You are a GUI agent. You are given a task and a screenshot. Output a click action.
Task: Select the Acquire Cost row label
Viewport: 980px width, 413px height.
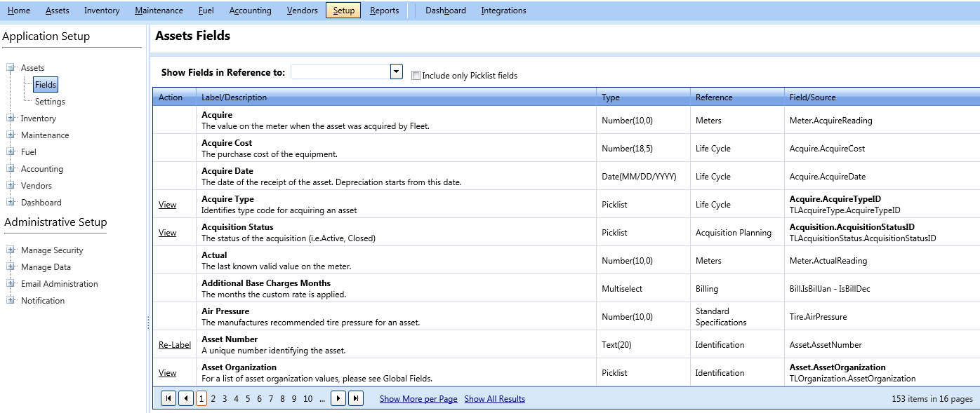pyautogui.click(x=227, y=143)
